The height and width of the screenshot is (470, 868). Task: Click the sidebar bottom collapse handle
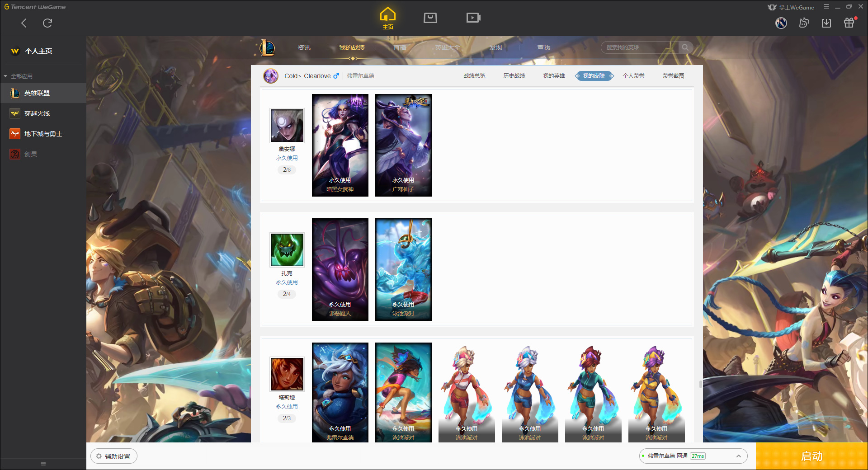(x=43, y=464)
